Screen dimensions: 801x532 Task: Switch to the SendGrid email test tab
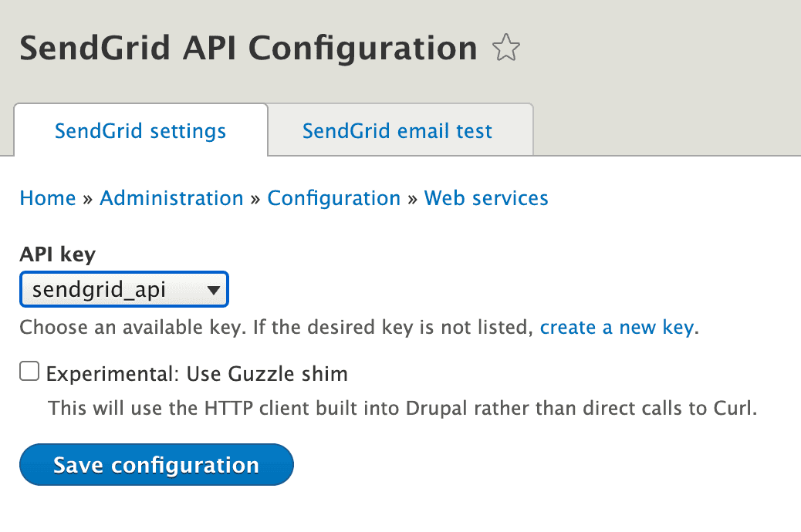pyautogui.click(x=397, y=130)
